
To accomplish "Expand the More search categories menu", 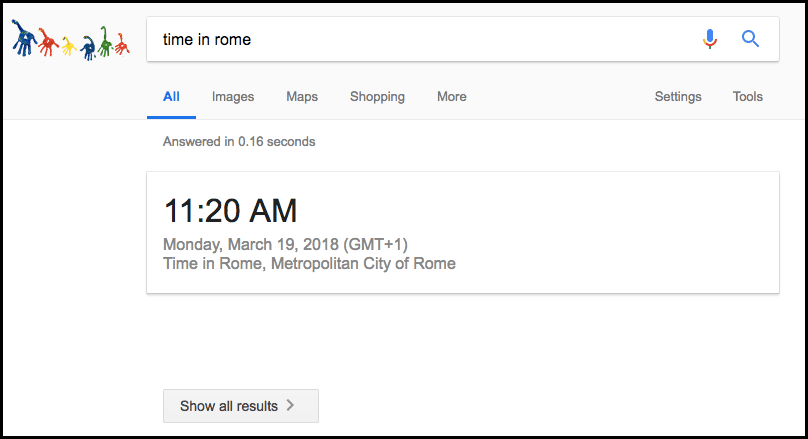I will (451, 97).
